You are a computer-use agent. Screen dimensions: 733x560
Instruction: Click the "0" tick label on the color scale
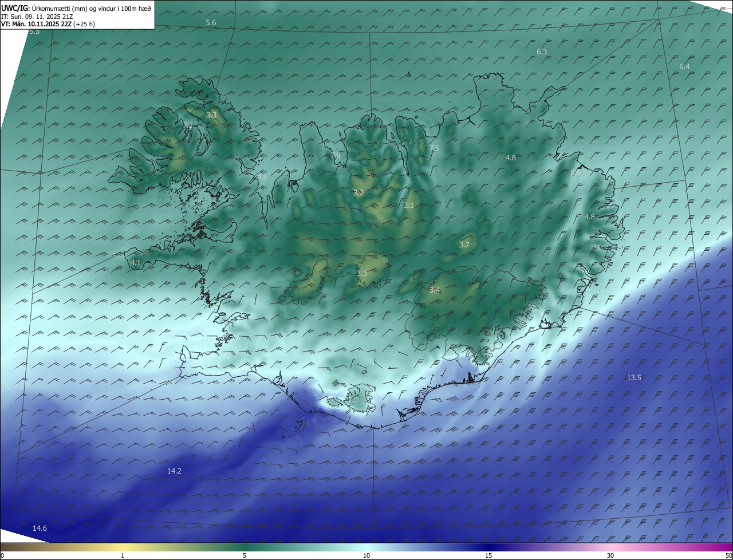(x=2, y=555)
